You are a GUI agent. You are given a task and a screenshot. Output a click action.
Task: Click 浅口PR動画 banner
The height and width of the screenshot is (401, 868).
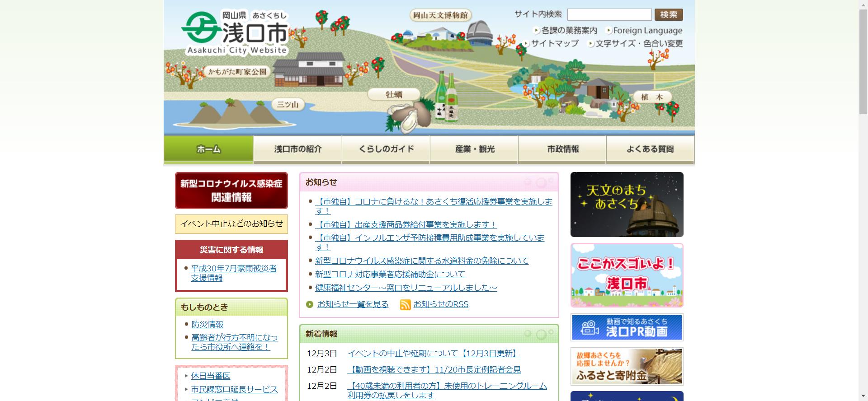[627, 327]
